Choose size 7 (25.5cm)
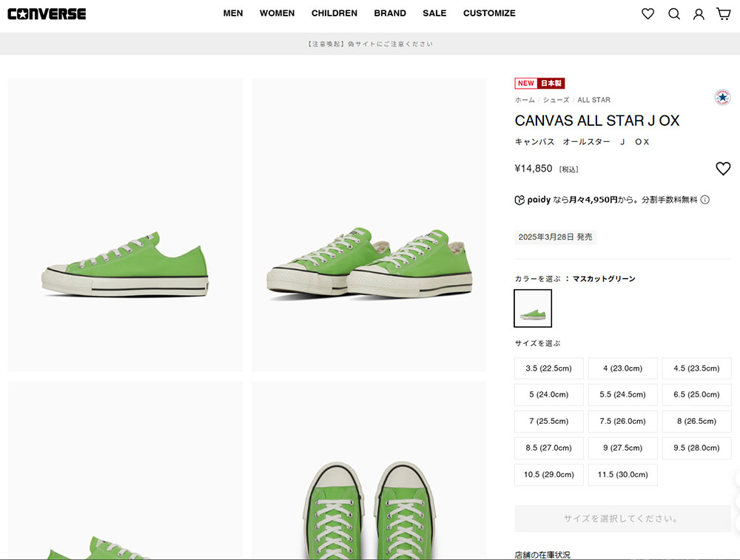This screenshot has height=560, width=740. pyautogui.click(x=548, y=422)
